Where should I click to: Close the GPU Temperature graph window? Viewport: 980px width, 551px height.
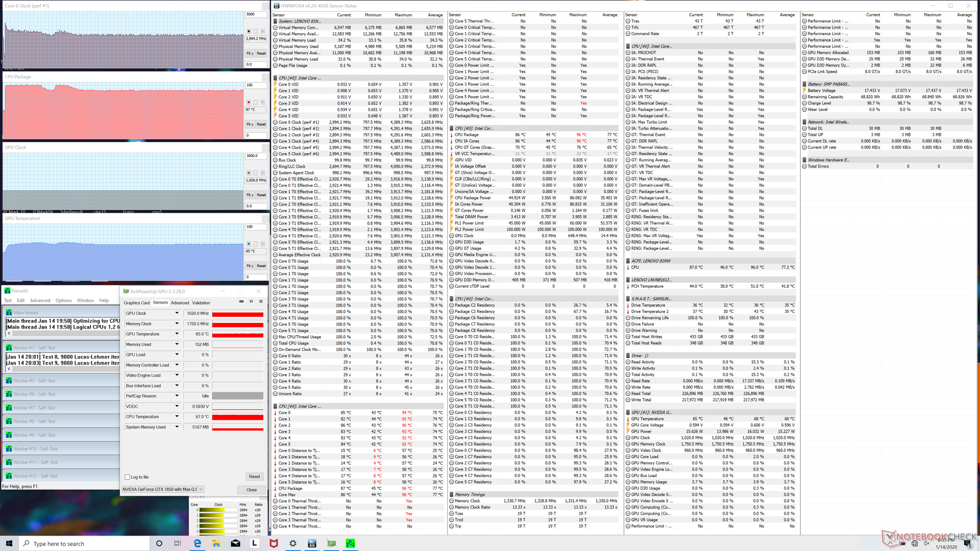click(x=265, y=218)
